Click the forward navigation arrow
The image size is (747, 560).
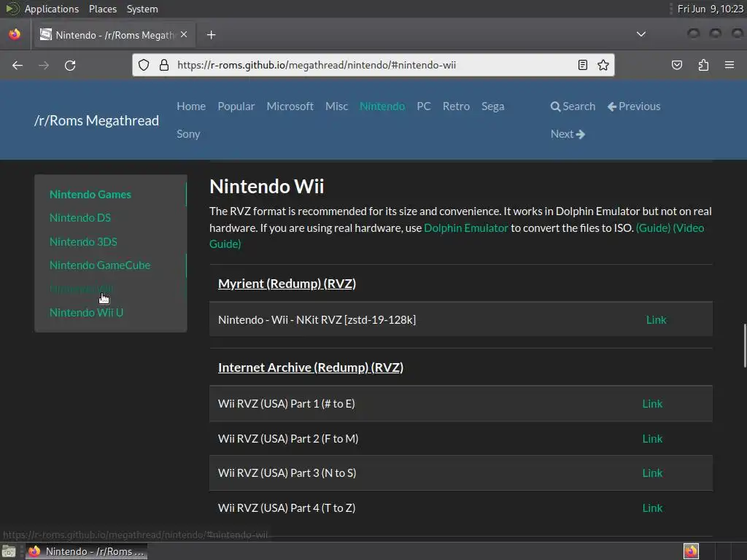pos(44,65)
